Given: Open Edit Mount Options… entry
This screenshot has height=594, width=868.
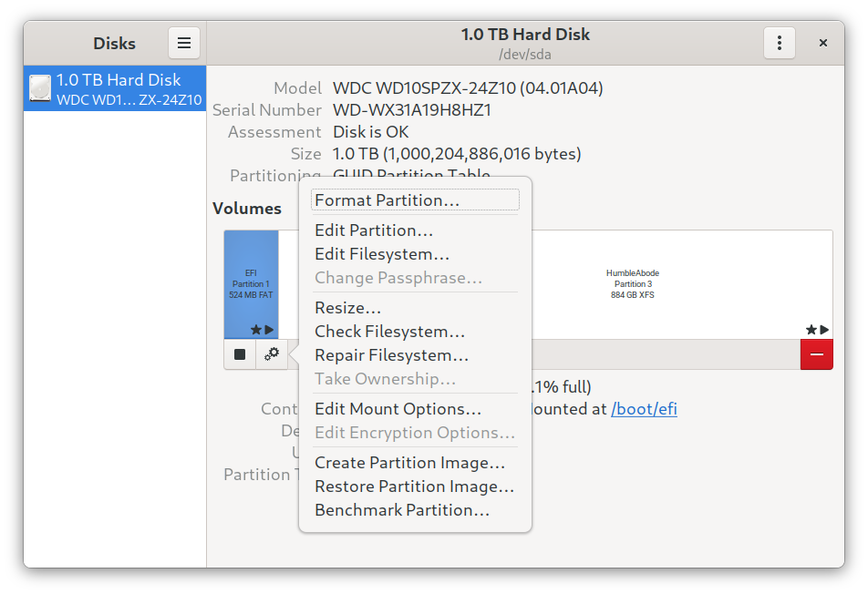Looking at the screenshot, I should (398, 409).
